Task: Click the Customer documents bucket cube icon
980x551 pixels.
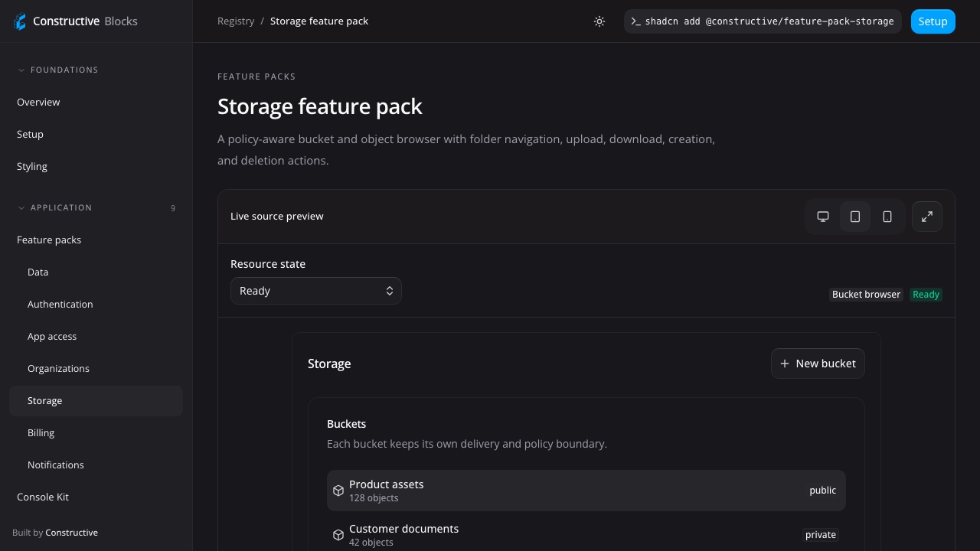Action: (x=338, y=535)
